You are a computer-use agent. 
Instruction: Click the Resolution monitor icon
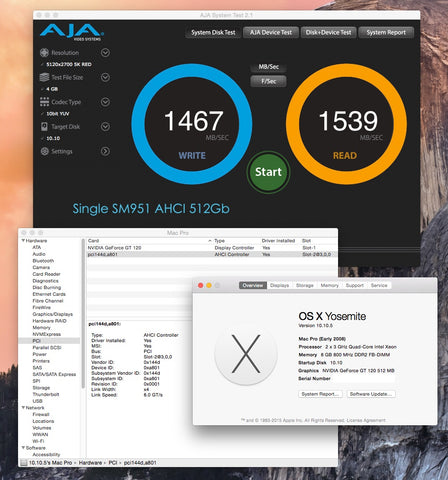(x=44, y=53)
